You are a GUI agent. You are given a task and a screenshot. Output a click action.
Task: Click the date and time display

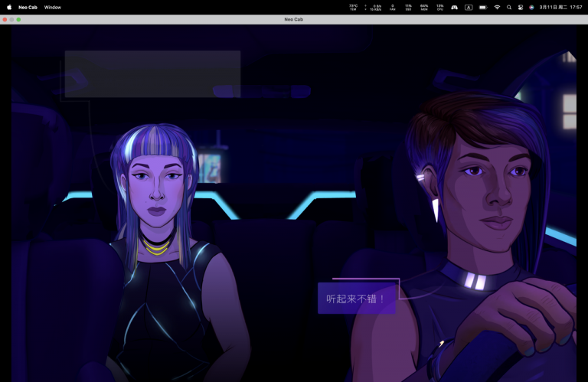point(560,8)
